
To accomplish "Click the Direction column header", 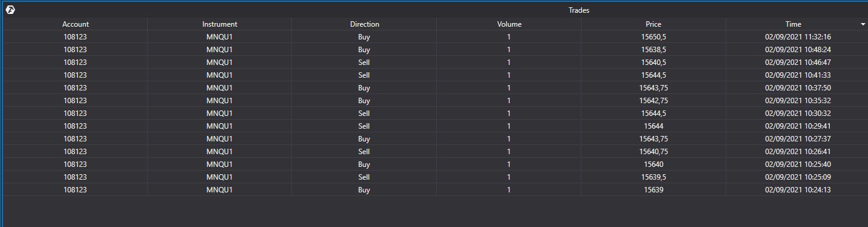I will [364, 24].
